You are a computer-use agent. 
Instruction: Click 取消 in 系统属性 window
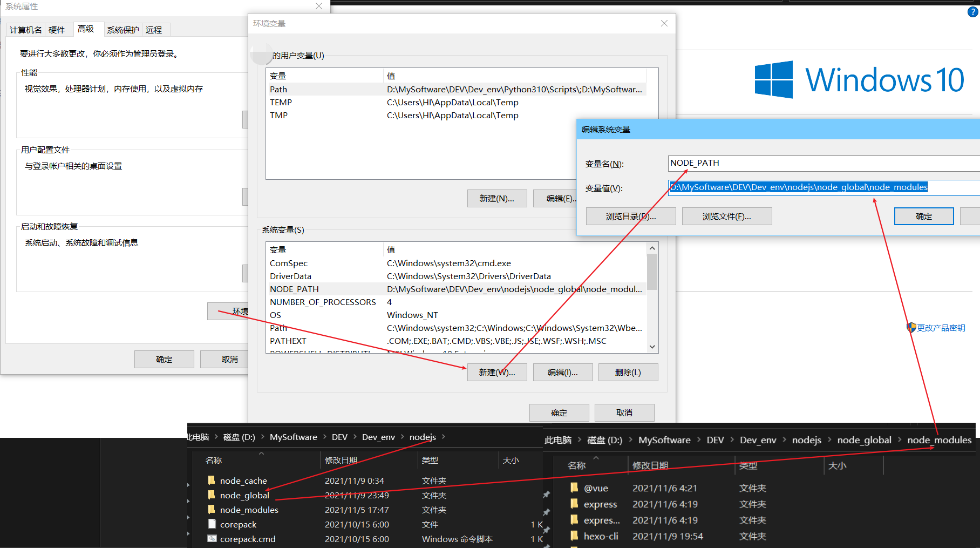pos(224,359)
